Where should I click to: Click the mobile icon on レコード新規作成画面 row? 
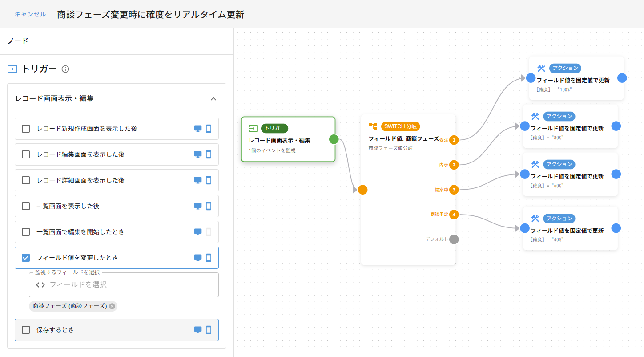coord(209,129)
